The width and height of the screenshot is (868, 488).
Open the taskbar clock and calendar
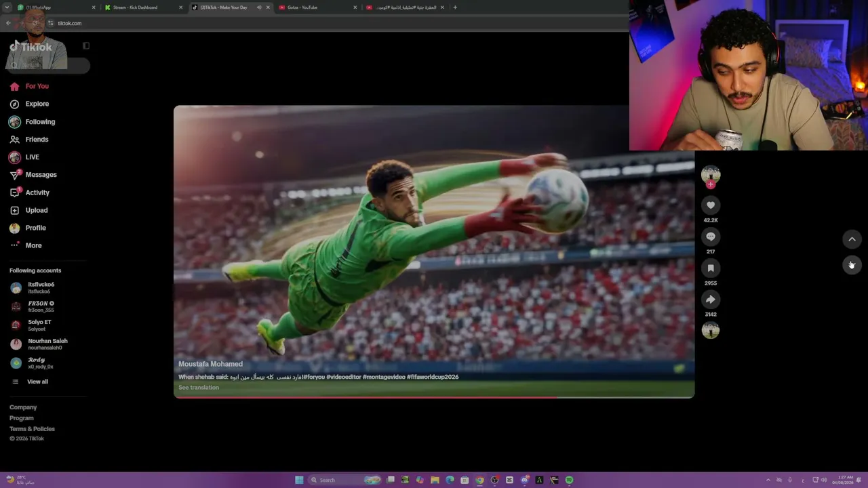[843, 480]
